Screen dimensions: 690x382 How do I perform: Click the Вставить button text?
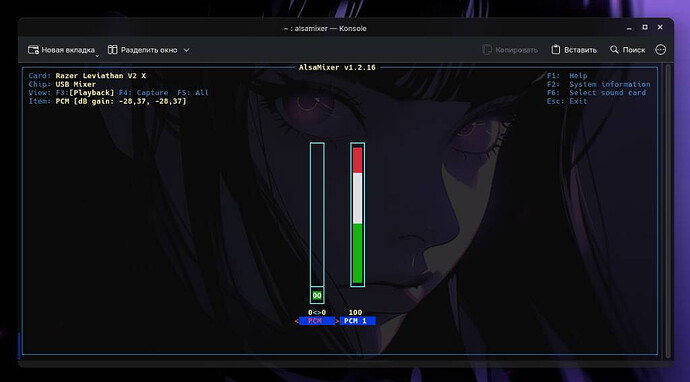click(x=580, y=50)
